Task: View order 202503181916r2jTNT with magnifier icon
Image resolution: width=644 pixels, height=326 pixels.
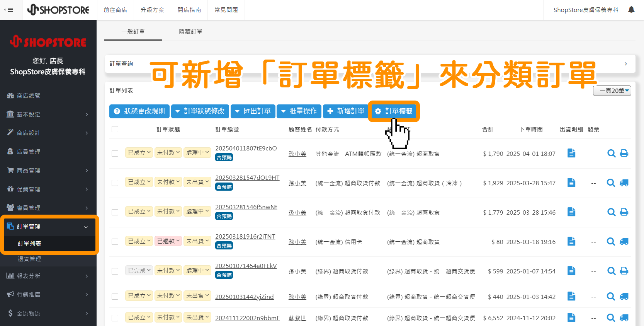Action: pos(611,242)
